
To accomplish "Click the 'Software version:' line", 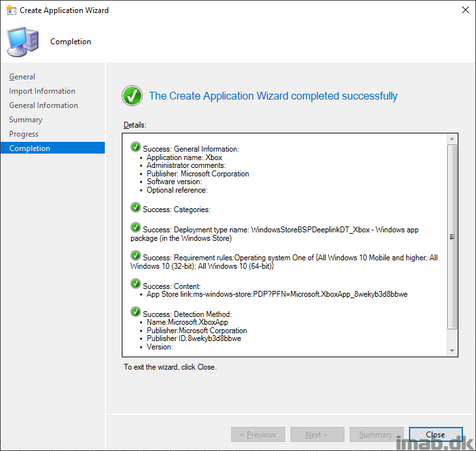I will pos(175,182).
